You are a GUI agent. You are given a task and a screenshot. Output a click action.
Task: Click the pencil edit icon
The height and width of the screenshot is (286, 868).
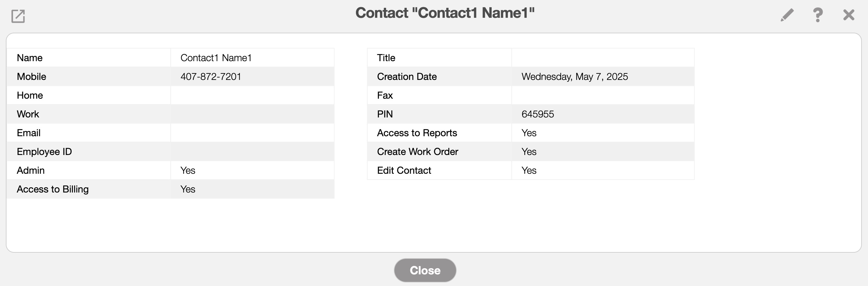click(787, 15)
